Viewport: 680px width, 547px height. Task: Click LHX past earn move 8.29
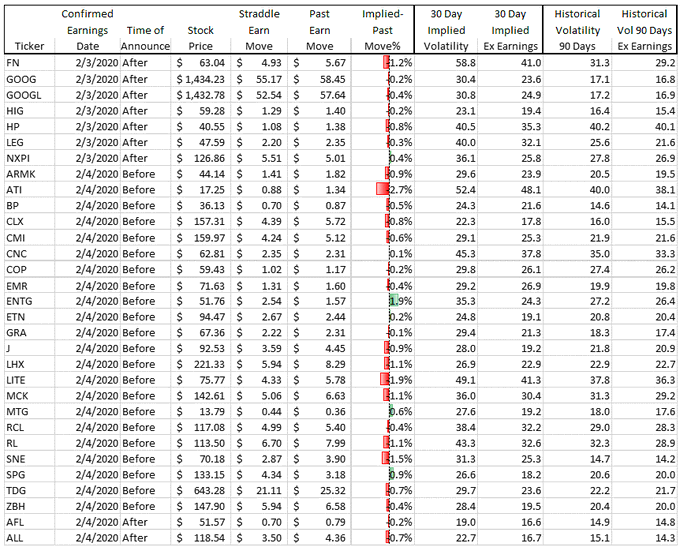tap(319, 364)
